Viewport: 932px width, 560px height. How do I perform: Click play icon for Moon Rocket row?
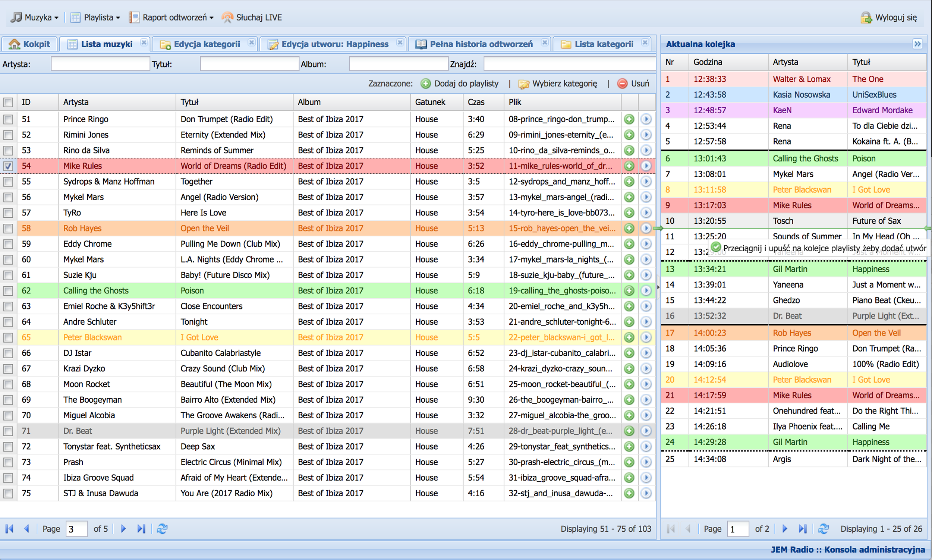(646, 384)
